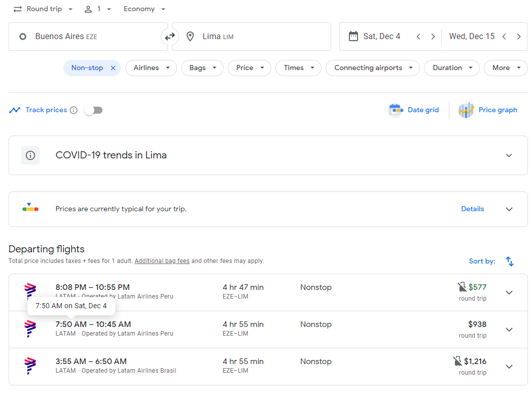
Task: Click the Sort by label
Action: [x=482, y=261]
